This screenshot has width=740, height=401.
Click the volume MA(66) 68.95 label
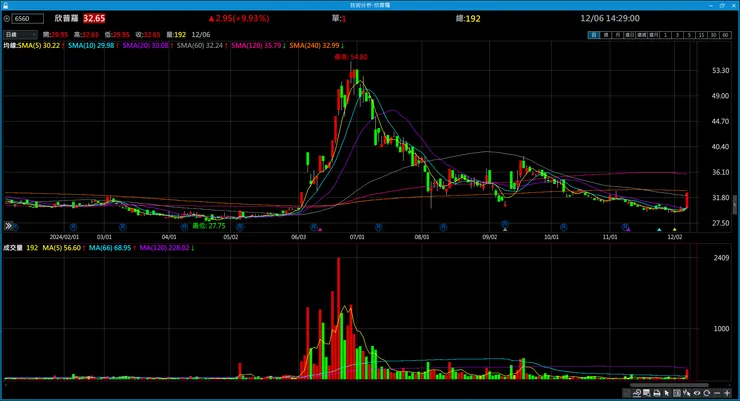pos(110,248)
